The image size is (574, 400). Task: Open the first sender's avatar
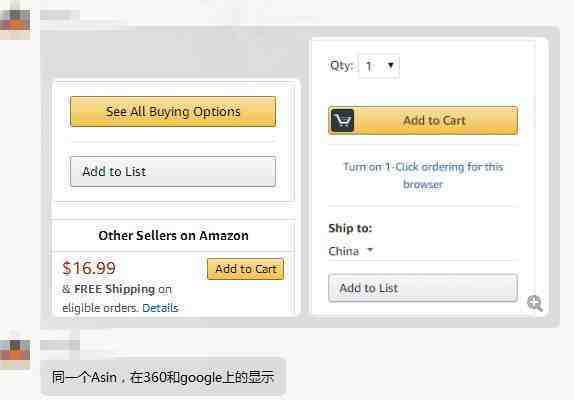pos(15,20)
